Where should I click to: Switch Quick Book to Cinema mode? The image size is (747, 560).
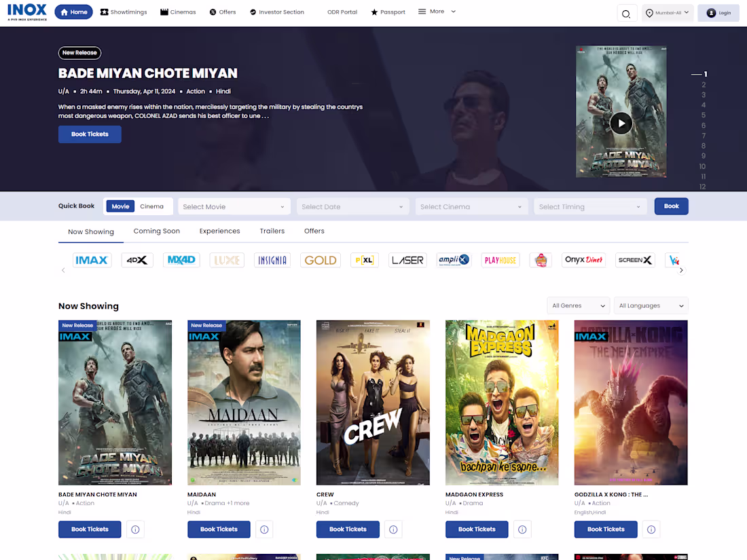pyautogui.click(x=151, y=206)
